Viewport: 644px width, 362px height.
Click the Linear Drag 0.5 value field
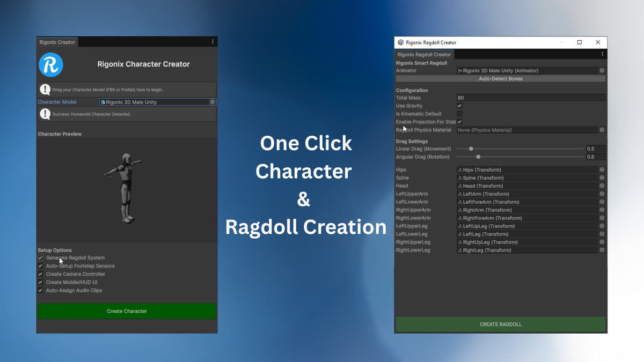pyautogui.click(x=596, y=149)
